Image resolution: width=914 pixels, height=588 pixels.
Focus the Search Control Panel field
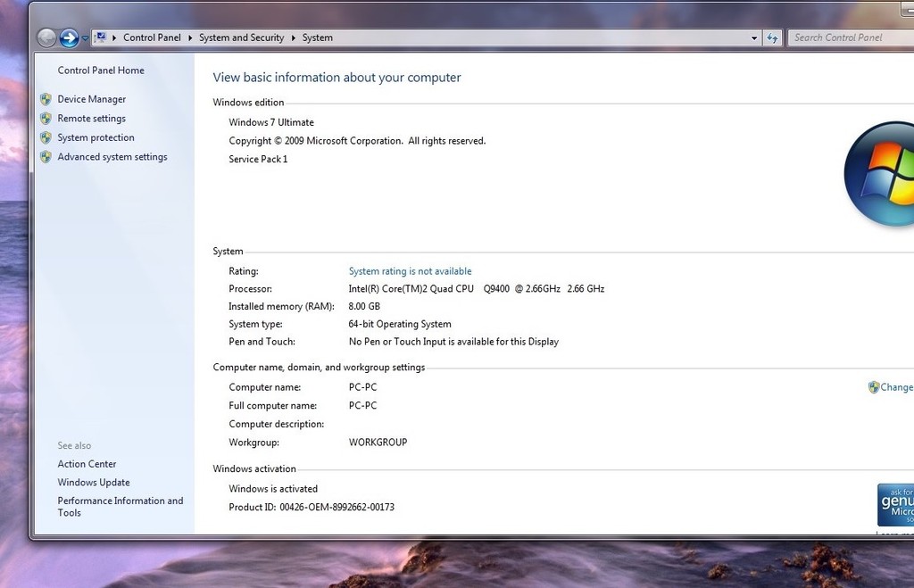click(851, 37)
